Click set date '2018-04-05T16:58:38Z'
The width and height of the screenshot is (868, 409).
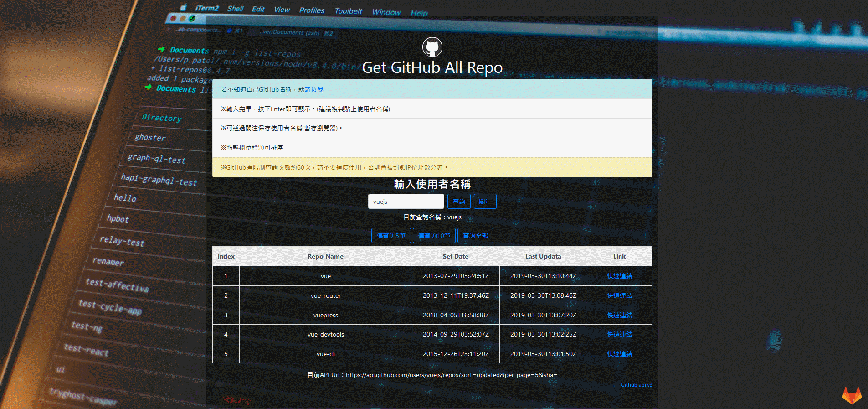(456, 315)
